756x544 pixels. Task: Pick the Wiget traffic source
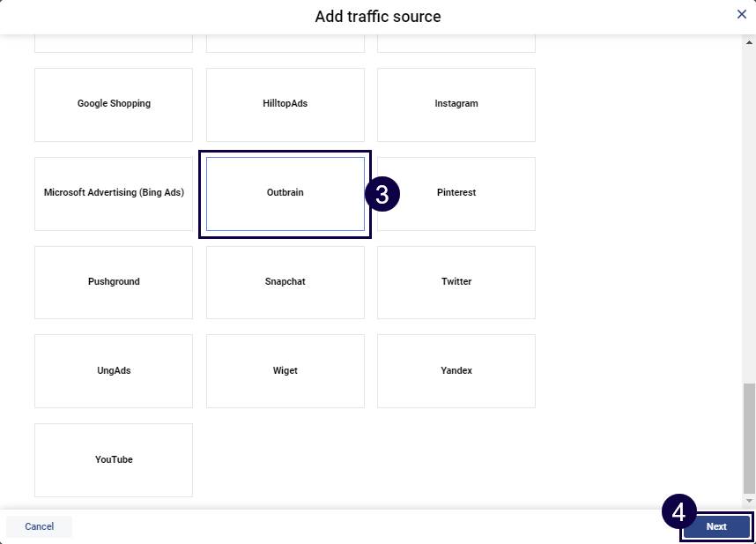tap(285, 371)
